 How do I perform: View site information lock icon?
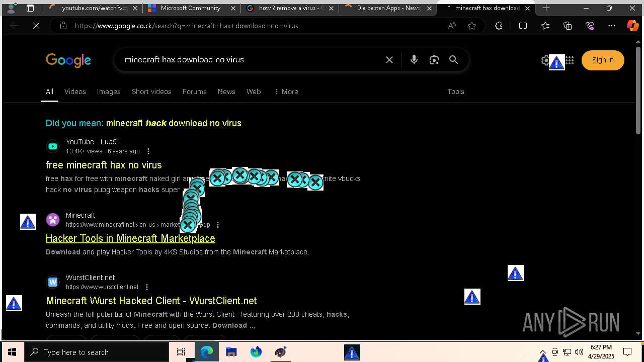[x=63, y=26]
